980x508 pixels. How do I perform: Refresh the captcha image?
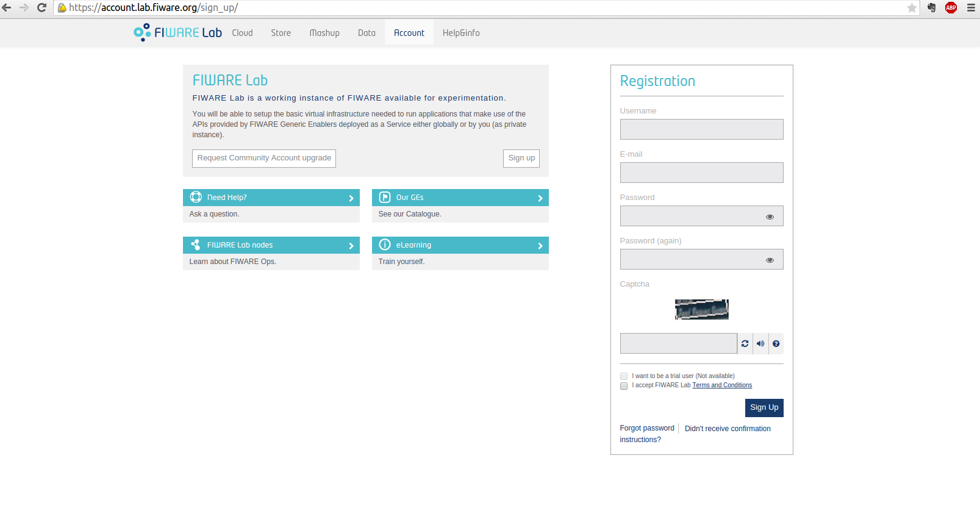click(x=745, y=343)
